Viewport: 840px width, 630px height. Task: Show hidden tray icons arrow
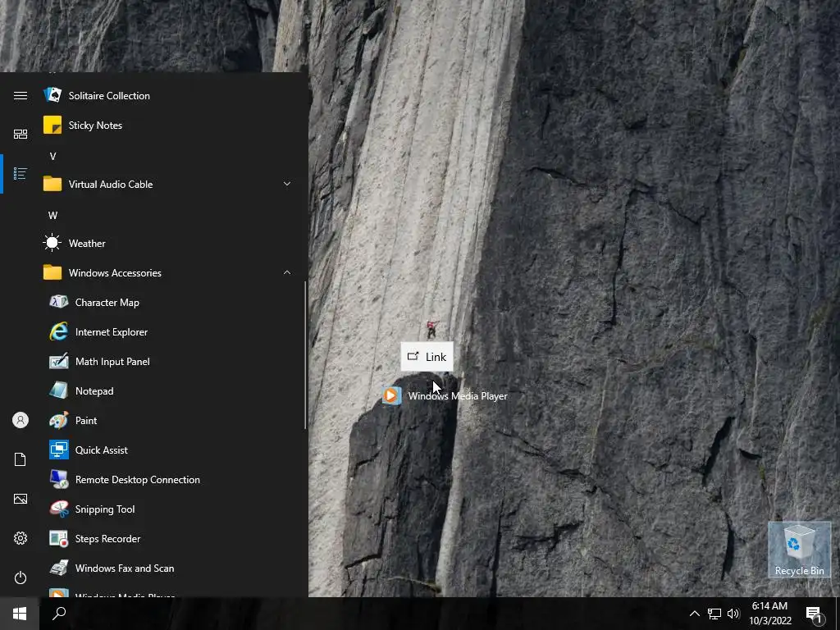tap(694, 614)
